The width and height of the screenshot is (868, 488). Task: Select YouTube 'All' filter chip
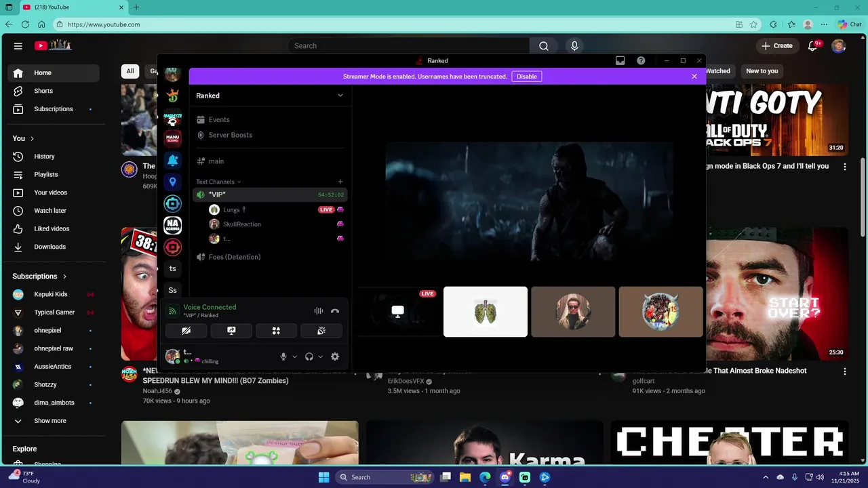pyautogui.click(x=130, y=71)
